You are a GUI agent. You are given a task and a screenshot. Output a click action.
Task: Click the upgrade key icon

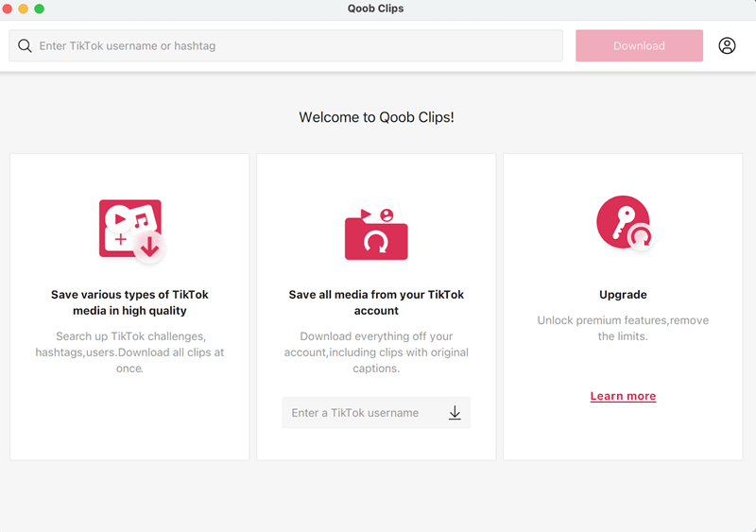(625, 223)
